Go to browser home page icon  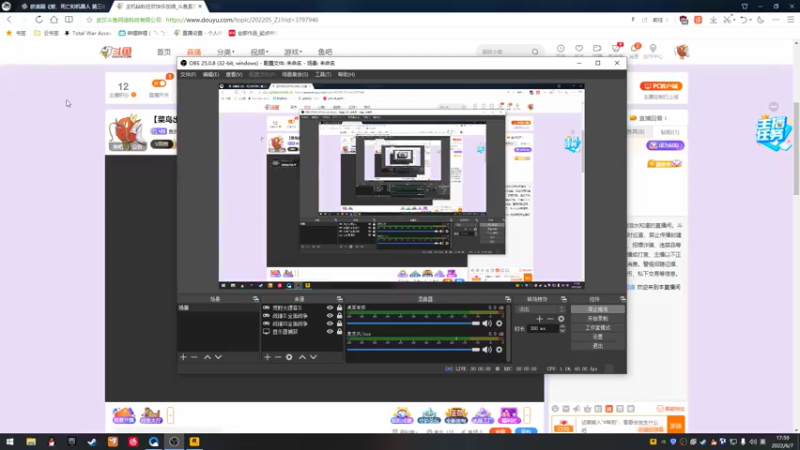coord(54,19)
